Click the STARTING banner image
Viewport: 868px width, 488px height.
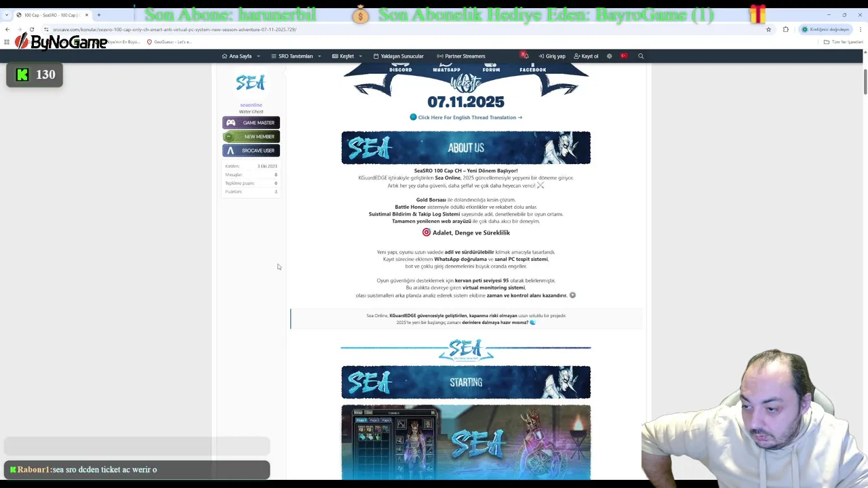(x=466, y=382)
